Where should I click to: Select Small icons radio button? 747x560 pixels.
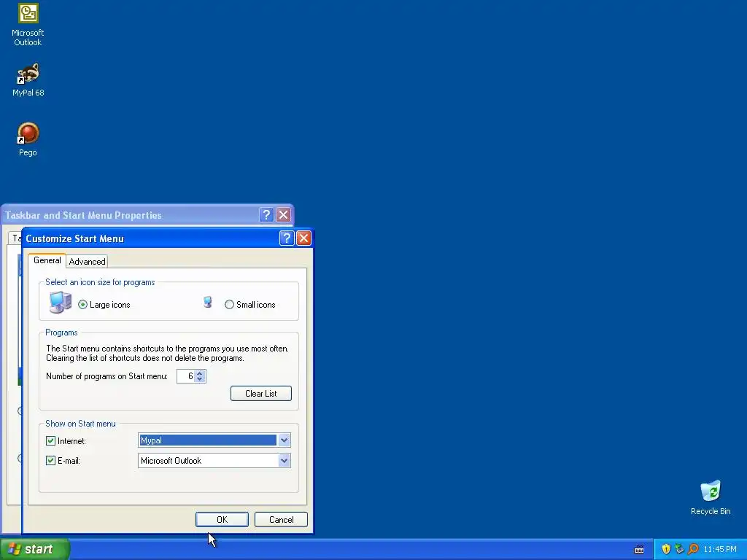click(x=229, y=305)
